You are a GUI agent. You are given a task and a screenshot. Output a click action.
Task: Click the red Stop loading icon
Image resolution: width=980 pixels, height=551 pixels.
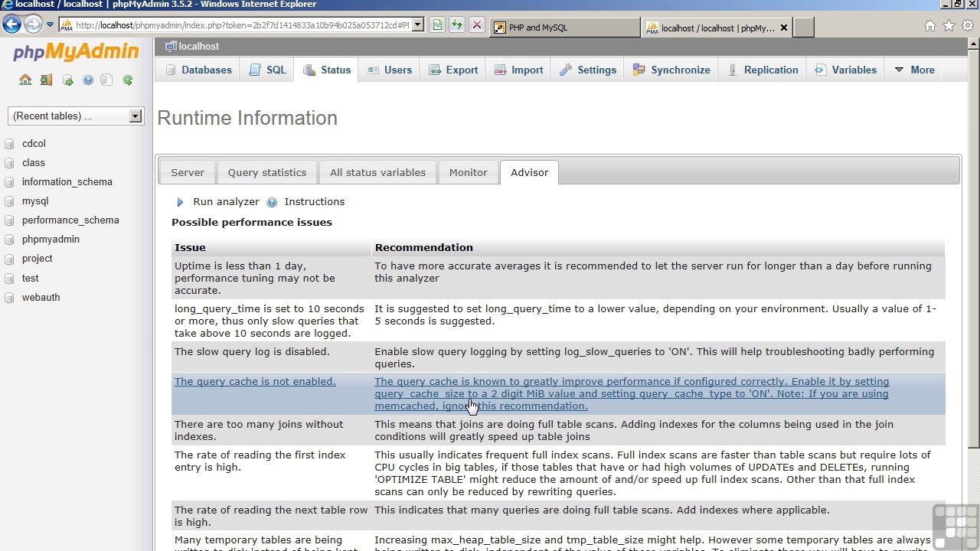pyautogui.click(x=476, y=24)
